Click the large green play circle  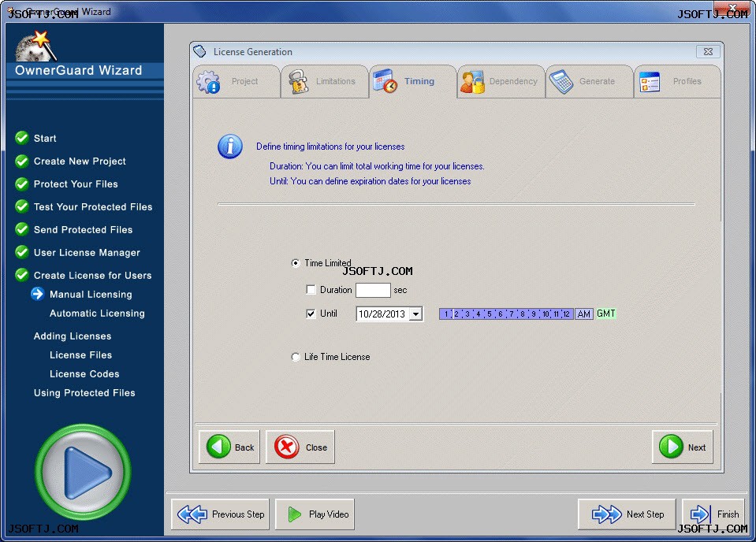click(x=83, y=472)
